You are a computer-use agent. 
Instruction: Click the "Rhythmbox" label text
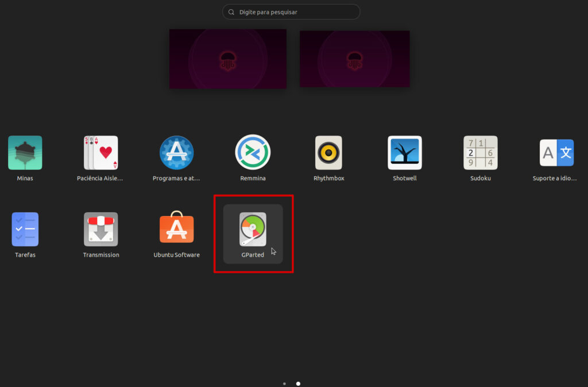pyautogui.click(x=329, y=178)
